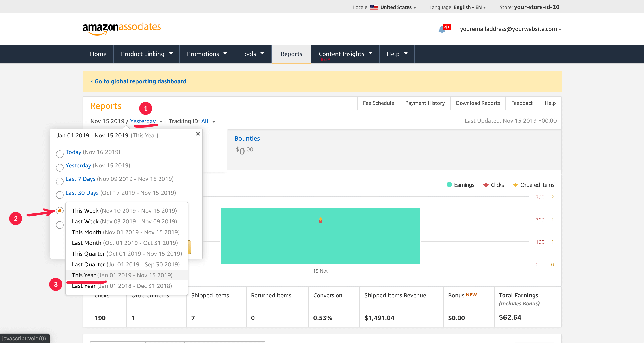This screenshot has height=343, width=644.
Task: Toggle Ordered Items series in legend
Action: point(533,185)
